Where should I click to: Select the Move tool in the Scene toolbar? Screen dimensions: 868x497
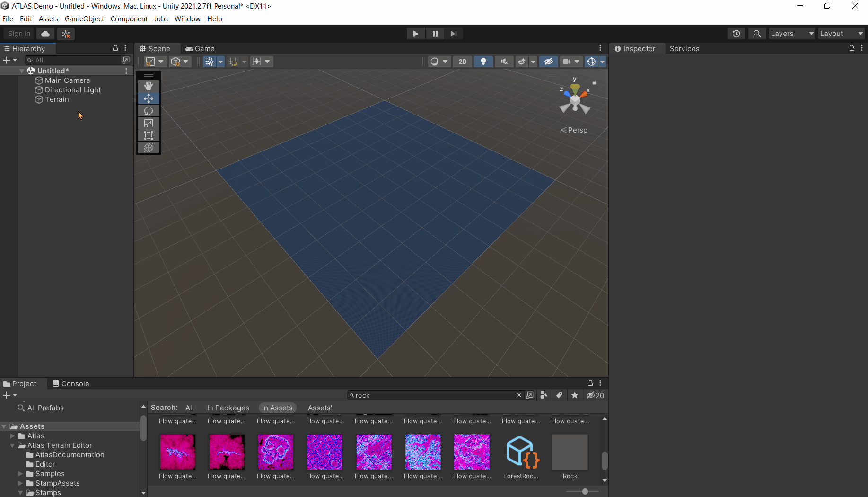148,98
